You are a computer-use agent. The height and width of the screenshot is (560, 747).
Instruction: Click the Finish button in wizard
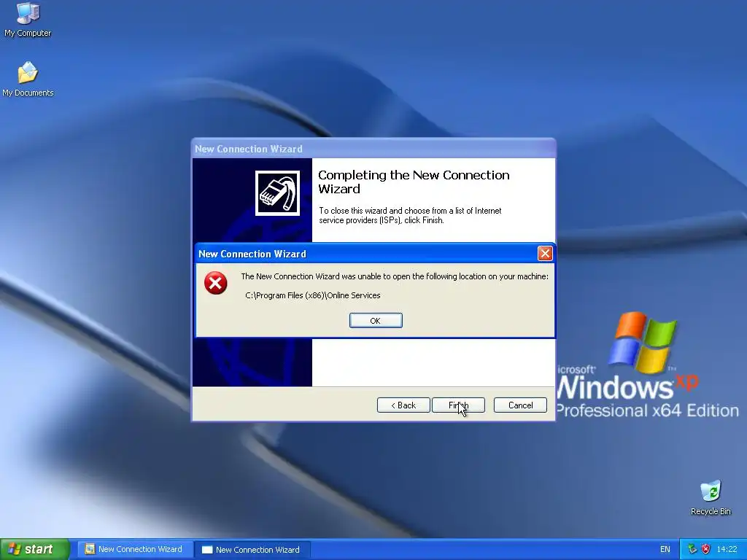coord(458,405)
